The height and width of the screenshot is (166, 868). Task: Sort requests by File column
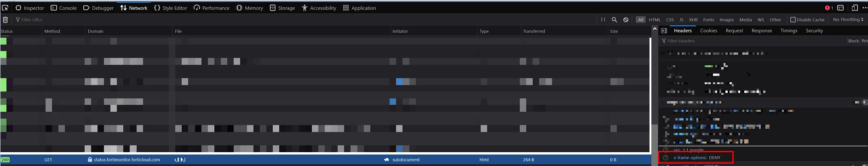(x=282, y=31)
